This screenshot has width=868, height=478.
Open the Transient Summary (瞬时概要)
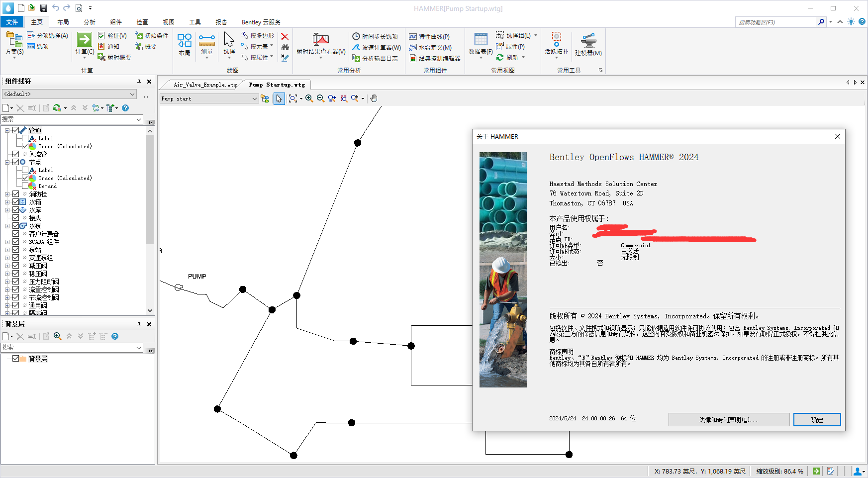click(115, 58)
